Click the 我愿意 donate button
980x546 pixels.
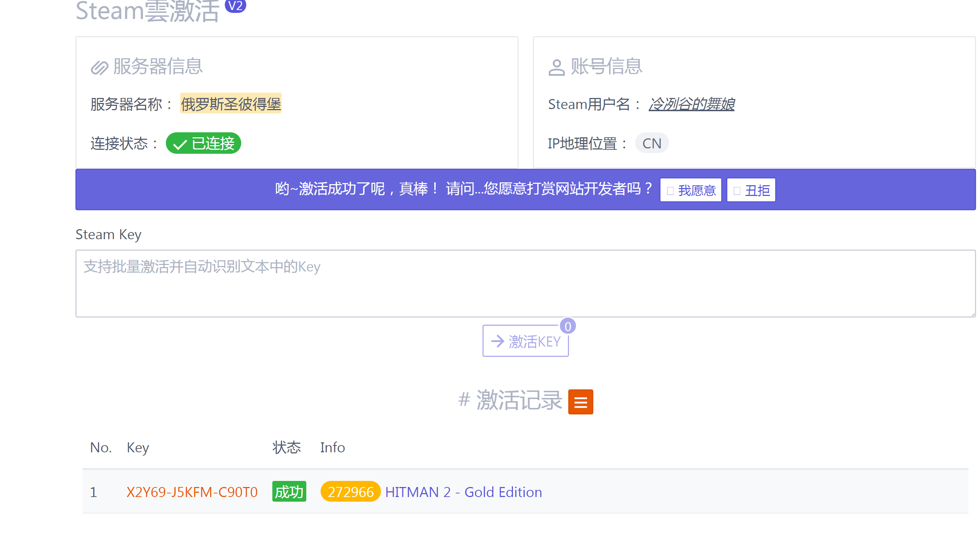[691, 190]
